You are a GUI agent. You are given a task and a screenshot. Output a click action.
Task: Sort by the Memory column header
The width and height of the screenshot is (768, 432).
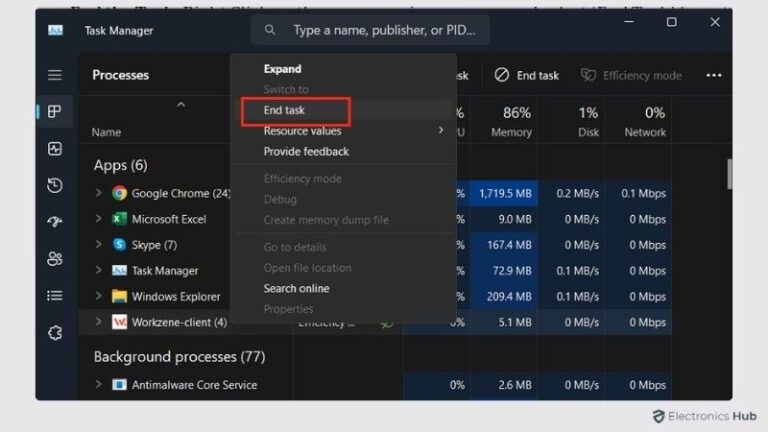511,132
